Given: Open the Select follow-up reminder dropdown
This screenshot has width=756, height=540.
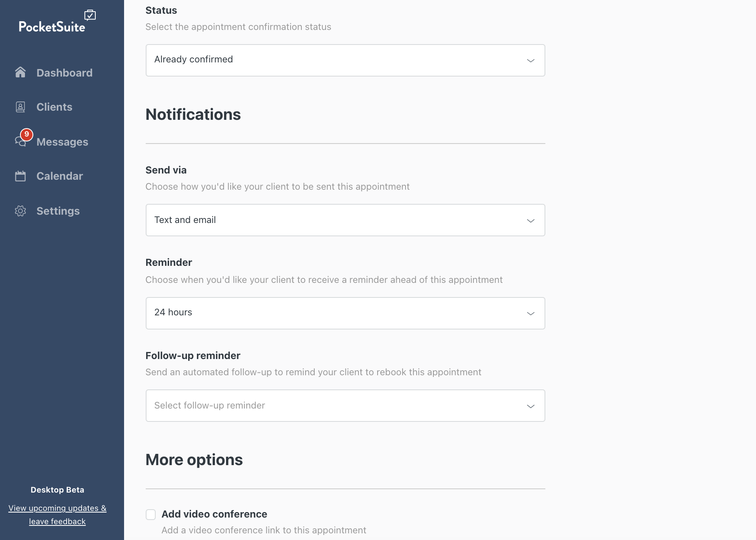Looking at the screenshot, I should pos(345,406).
